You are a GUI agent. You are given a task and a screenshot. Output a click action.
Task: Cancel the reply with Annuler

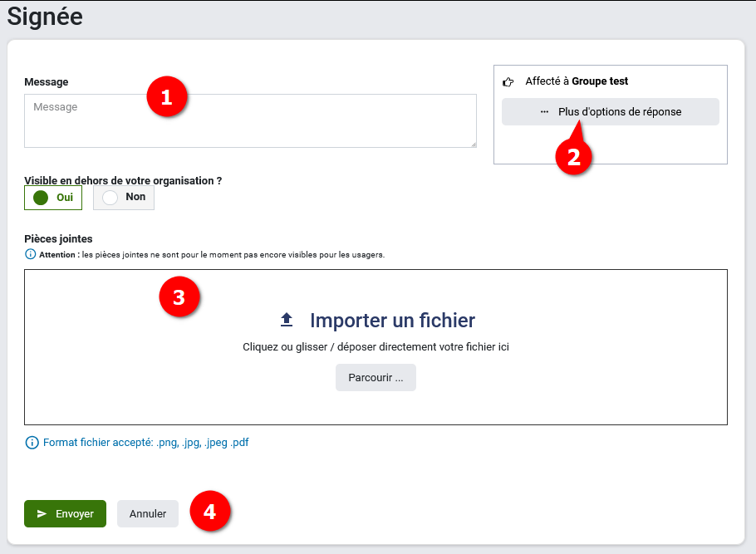[148, 514]
